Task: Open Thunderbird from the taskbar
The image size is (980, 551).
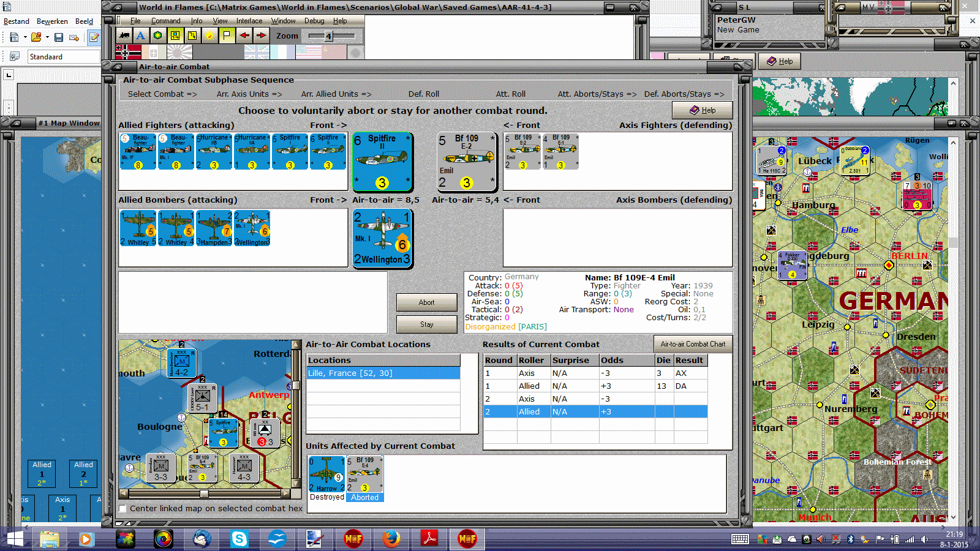Action: click(201, 539)
